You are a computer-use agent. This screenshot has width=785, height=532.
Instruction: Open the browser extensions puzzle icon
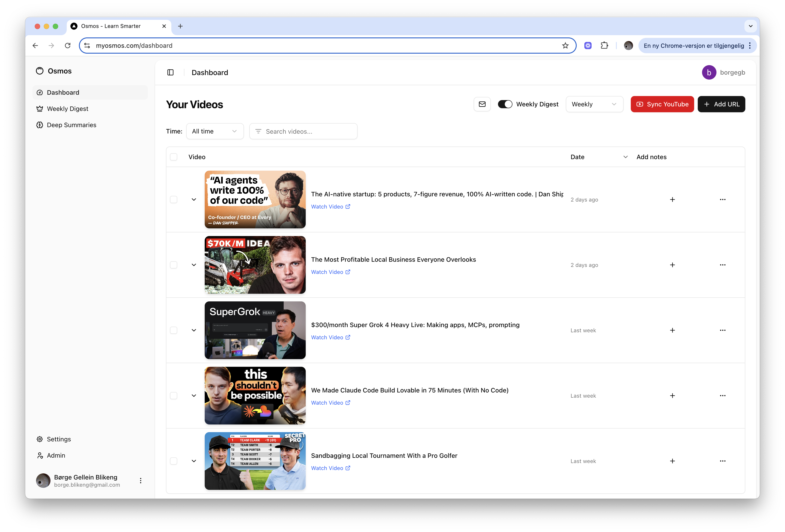[x=604, y=46]
